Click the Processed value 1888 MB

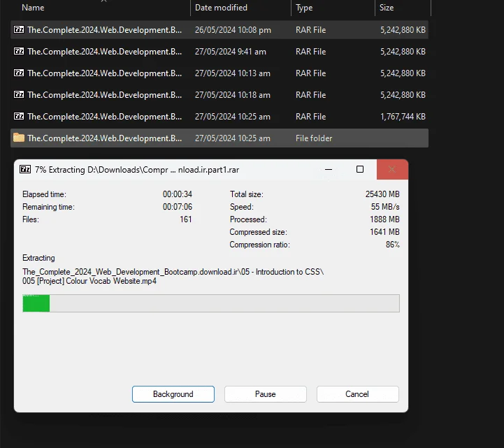(x=384, y=219)
